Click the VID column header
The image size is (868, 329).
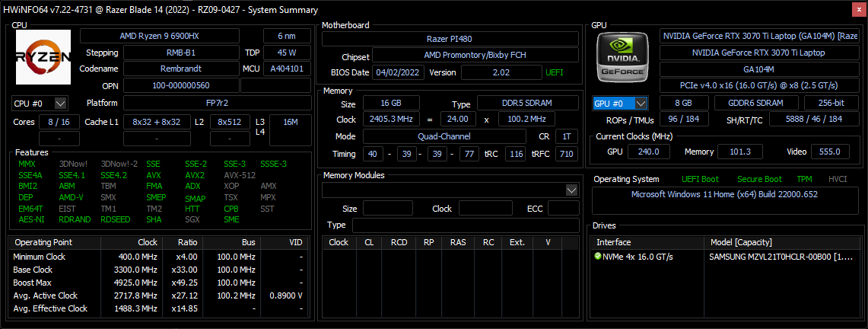(x=284, y=243)
